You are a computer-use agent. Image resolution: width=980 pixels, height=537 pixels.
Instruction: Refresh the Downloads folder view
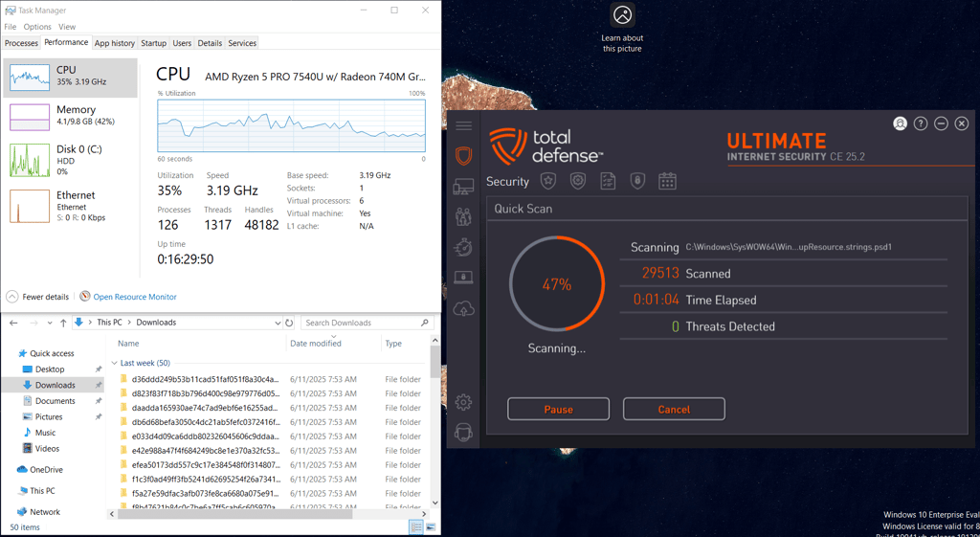coord(289,323)
